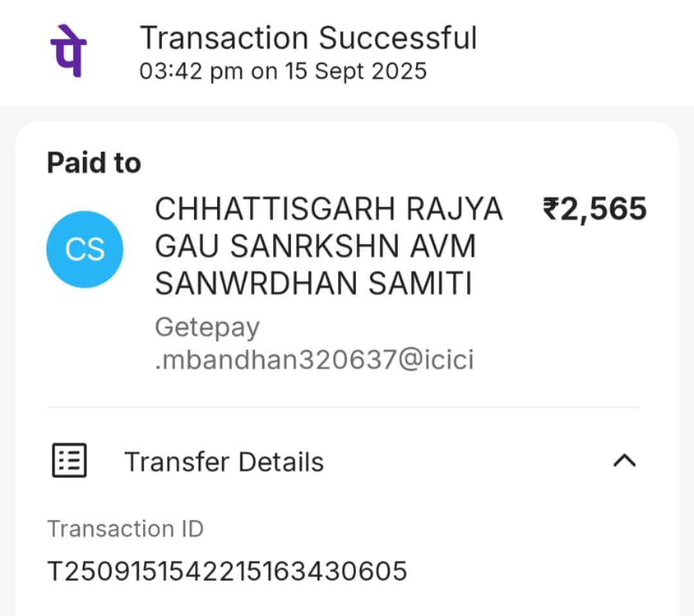
Task: Tap the word Successful in the header
Action: 398,38
